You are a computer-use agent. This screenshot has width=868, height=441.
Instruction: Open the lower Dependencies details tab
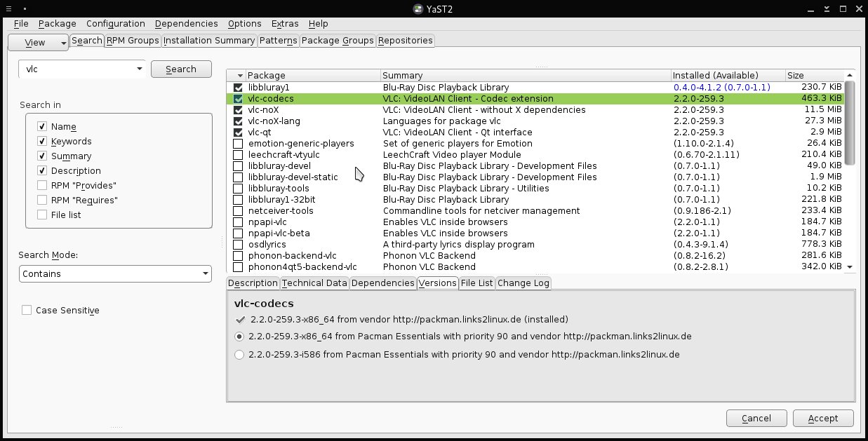[x=382, y=283]
